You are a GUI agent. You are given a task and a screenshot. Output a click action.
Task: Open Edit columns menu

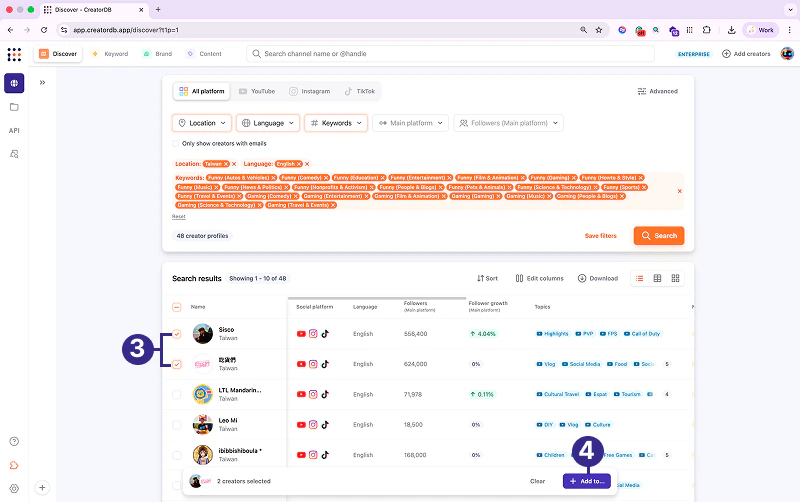539,279
